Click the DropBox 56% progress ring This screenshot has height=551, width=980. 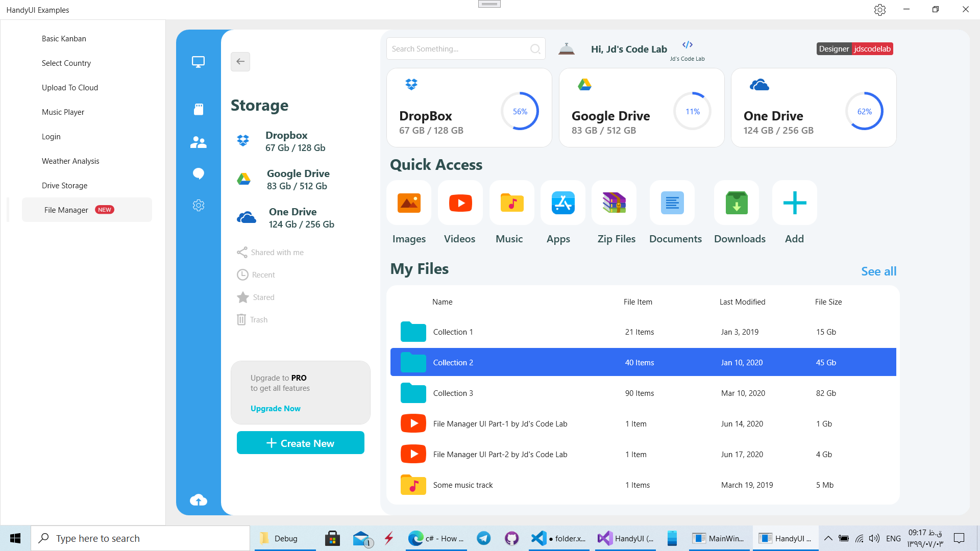(x=520, y=111)
